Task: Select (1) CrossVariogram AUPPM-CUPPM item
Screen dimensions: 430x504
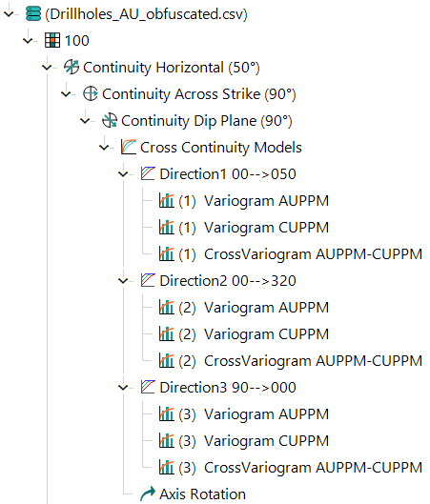Action: pyautogui.click(x=291, y=254)
